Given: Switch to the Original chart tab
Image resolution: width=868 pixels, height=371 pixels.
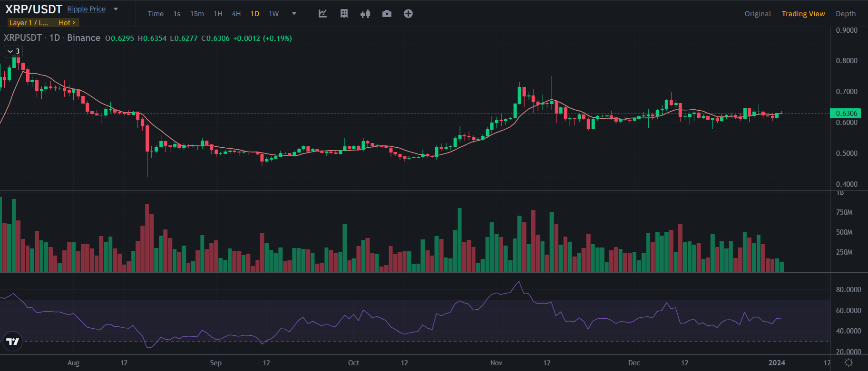Looking at the screenshot, I should [757, 14].
